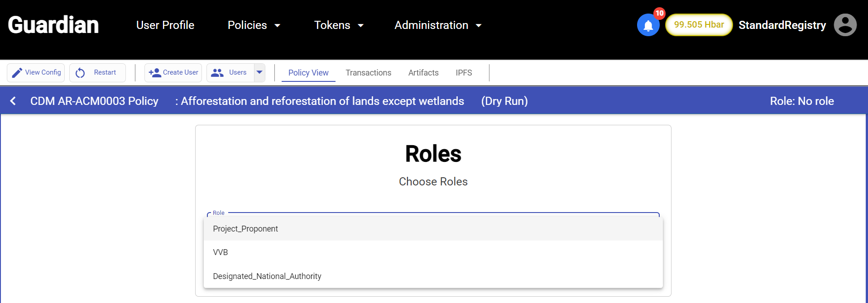
Task: Go to the User Profile page
Action: click(x=165, y=25)
